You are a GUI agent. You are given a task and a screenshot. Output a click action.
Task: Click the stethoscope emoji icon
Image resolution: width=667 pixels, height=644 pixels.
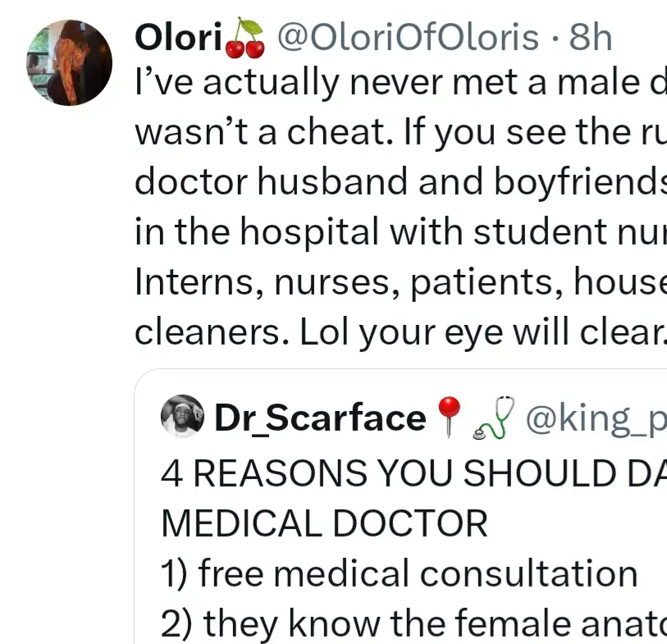point(494,418)
